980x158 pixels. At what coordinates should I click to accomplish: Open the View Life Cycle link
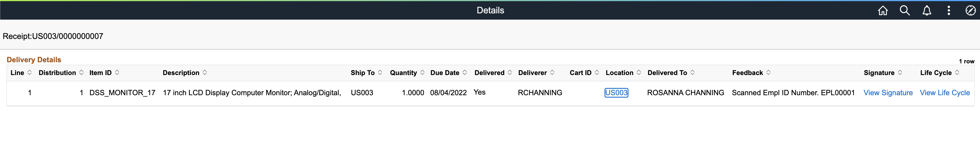(x=945, y=93)
